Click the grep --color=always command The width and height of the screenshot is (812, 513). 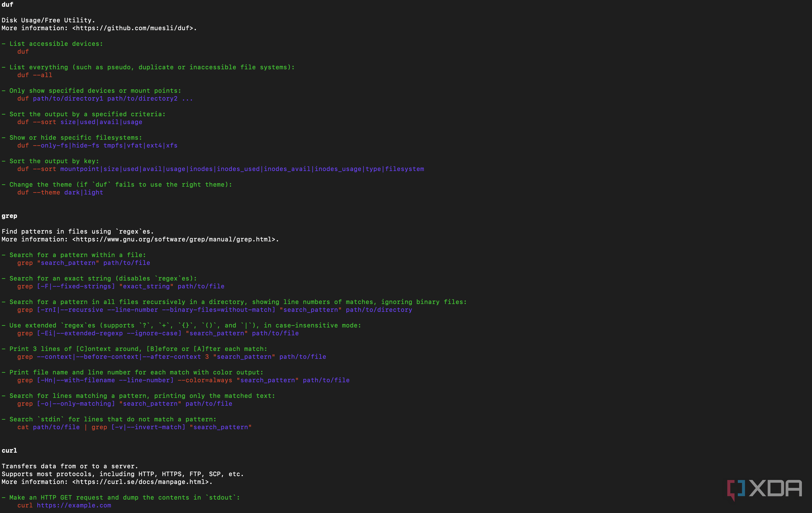[x=184, y=380]
